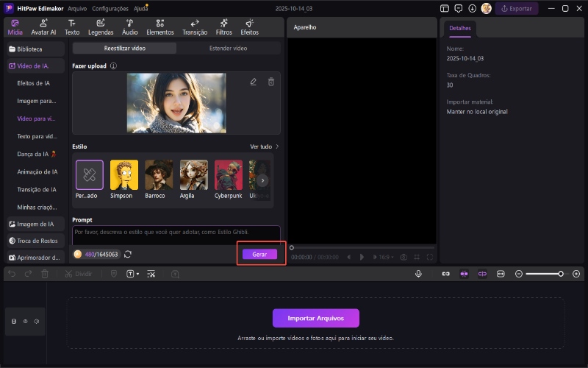Screen dimensions: 588x368
Task: Expand the Imagem de IA section
Action: tap(35, 224)
